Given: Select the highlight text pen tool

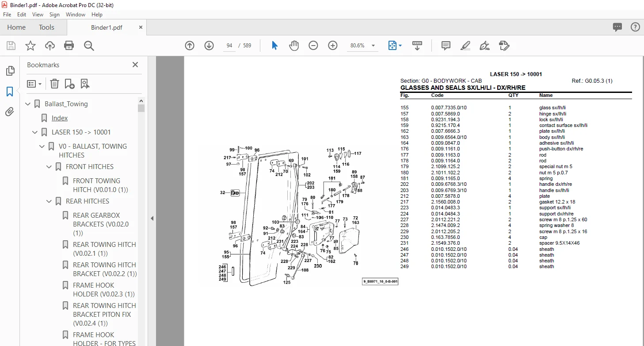Looking at the screenshot, I should pos(465,46).
